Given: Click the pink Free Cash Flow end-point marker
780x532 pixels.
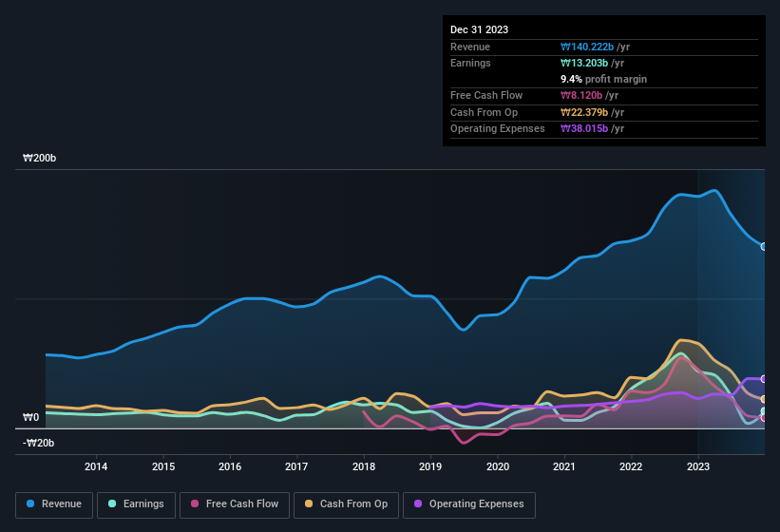Looking at the screenshot, I should click(764, 418).
